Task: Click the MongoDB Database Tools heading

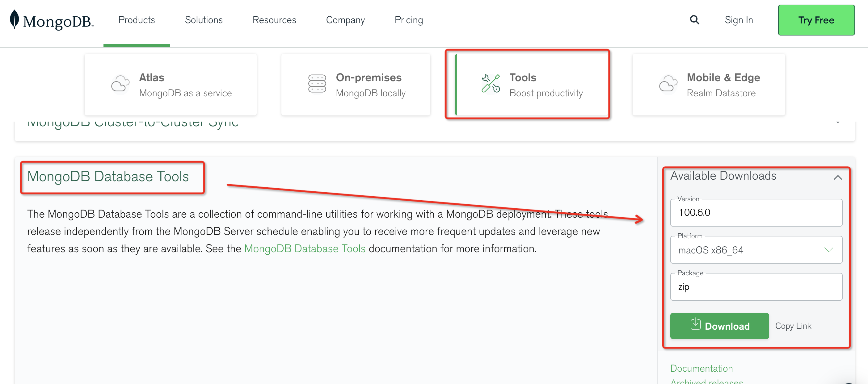Action: (108, 177)
